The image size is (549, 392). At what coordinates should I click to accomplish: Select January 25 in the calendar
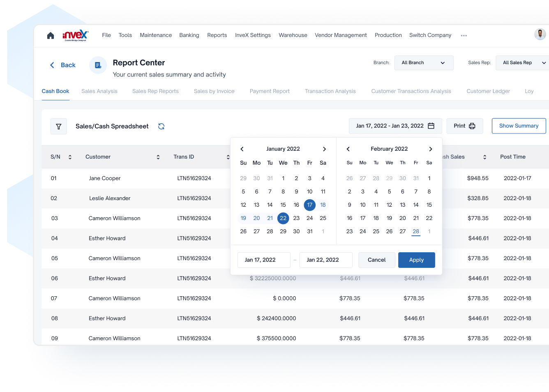[323, 218]
